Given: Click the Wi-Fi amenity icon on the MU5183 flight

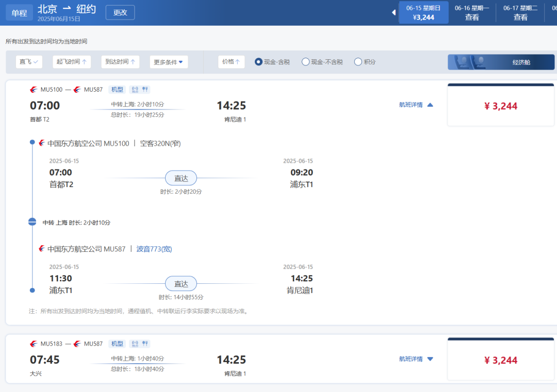Looking at the screenshot, I should [135, 344].
